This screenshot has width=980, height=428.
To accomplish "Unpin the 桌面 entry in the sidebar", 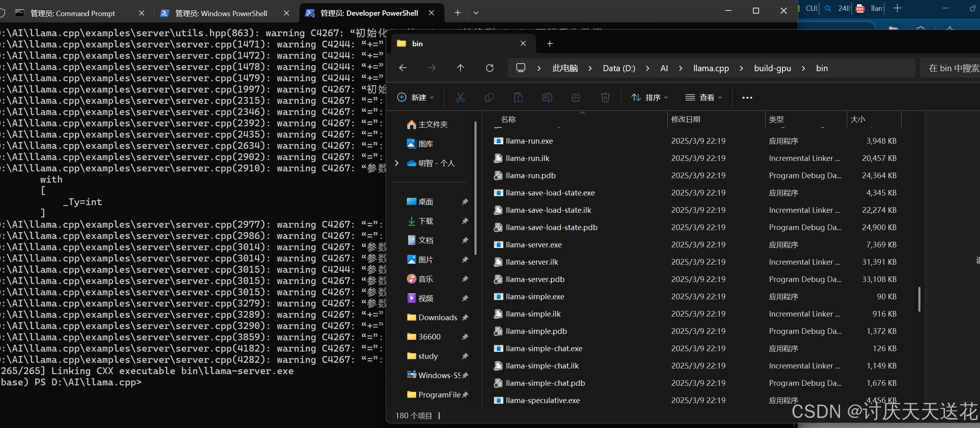I will (x=465, y=202).
